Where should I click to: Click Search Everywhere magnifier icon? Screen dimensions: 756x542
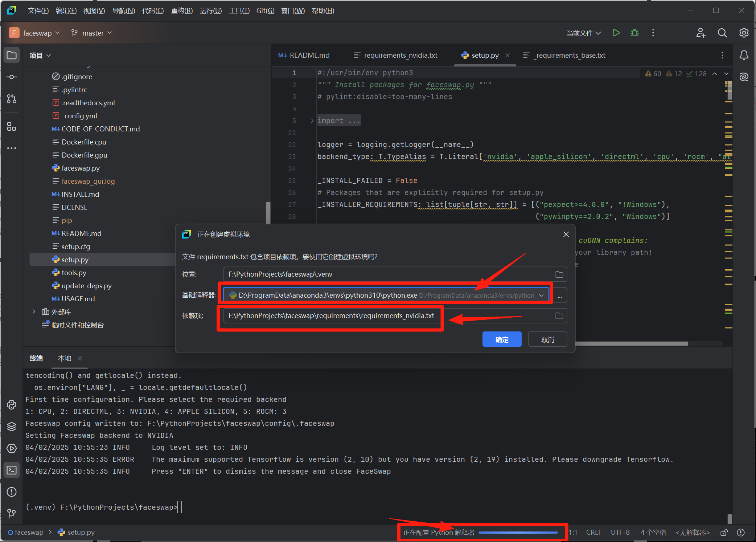tap(722, 33)
